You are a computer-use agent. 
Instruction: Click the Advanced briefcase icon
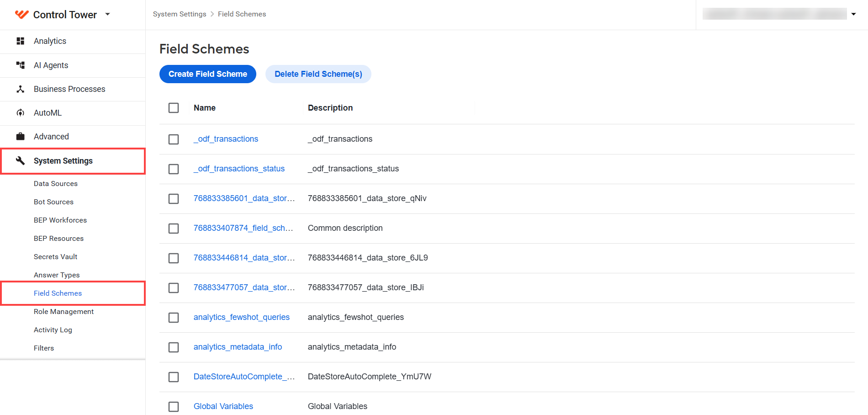click(20, 137)
